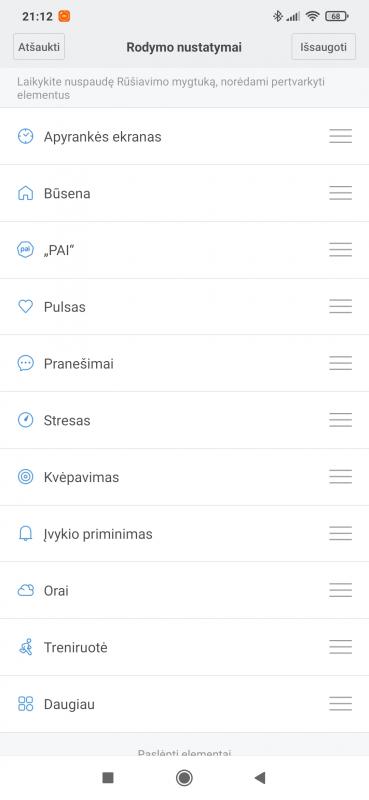Screen dimensions: 369x800
Task: Tap the Treniruotė runner icon
Action: [x=26, y=647]
